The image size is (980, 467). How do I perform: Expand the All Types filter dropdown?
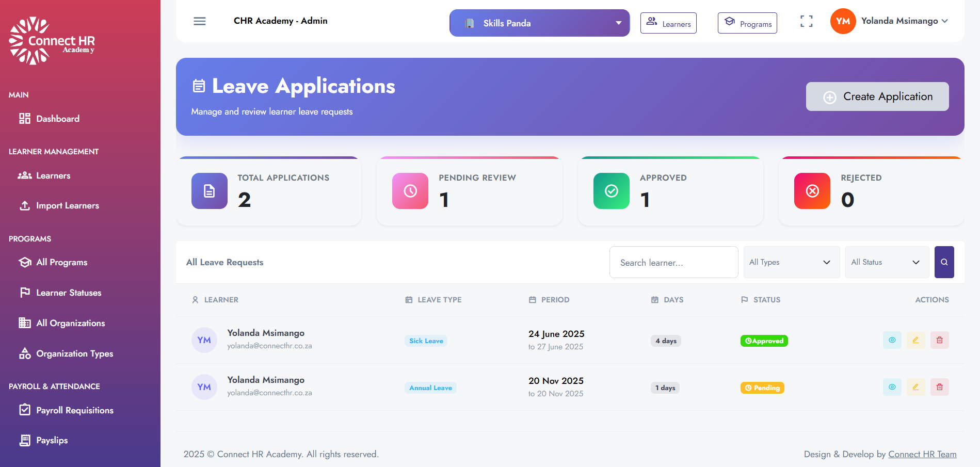(791, 262)
